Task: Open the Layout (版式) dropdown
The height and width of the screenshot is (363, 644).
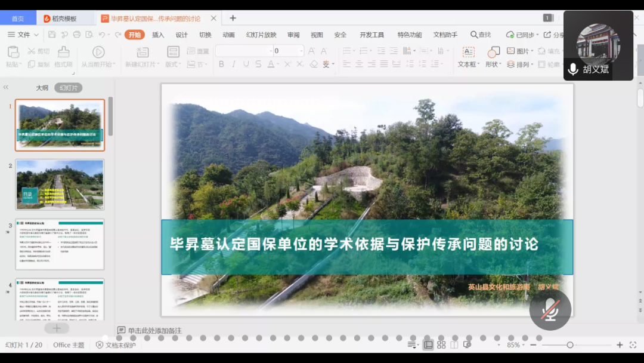Action: (x=174, y=64)
